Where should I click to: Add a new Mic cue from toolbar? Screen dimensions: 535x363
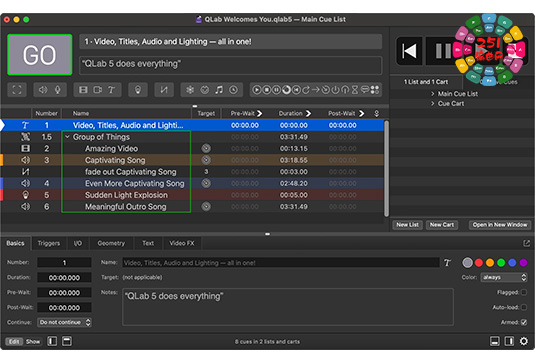pos(58,90)
